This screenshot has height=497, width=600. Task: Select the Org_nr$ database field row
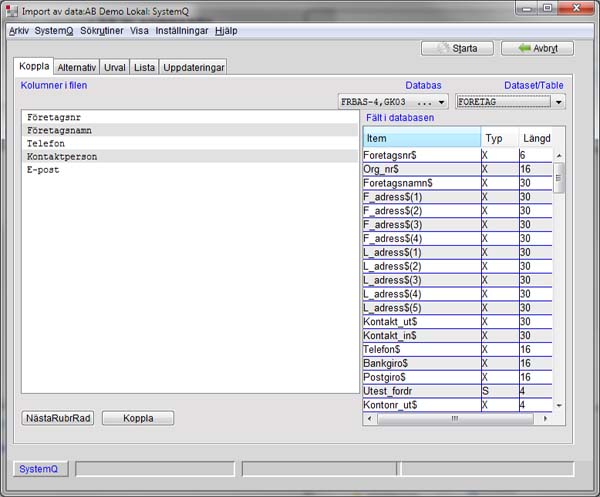(x=420, y=169)
